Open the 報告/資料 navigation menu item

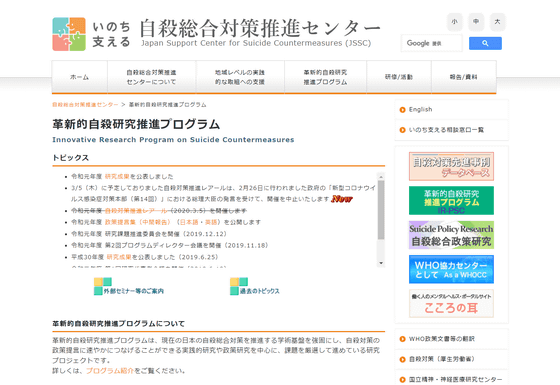click(464, 77)
